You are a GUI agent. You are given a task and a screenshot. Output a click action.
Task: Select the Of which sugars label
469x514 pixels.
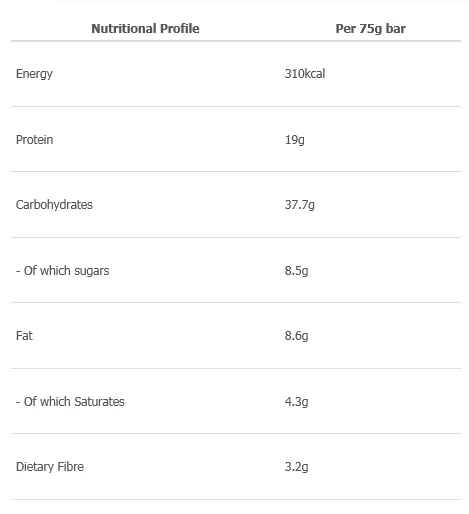pos(62,271)
